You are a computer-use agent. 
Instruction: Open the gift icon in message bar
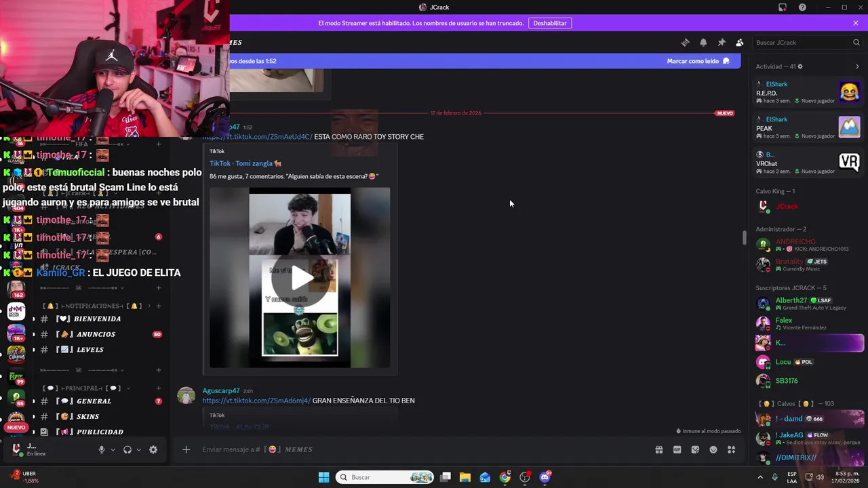tap(658, 449)
